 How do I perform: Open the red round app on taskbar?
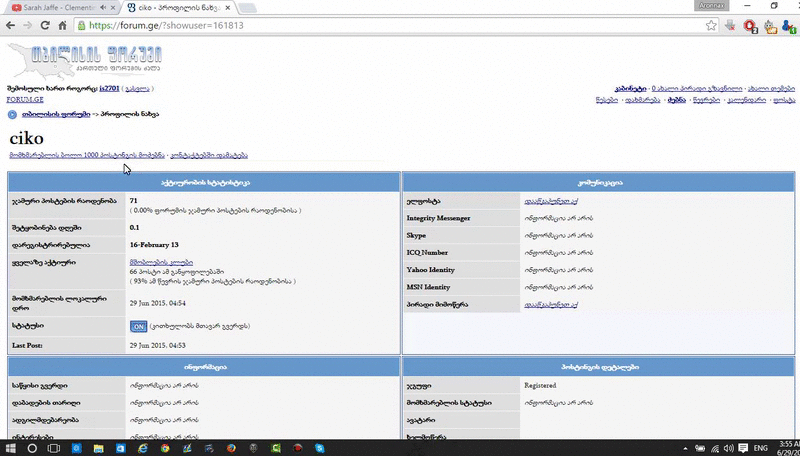(x=297, y=448)
